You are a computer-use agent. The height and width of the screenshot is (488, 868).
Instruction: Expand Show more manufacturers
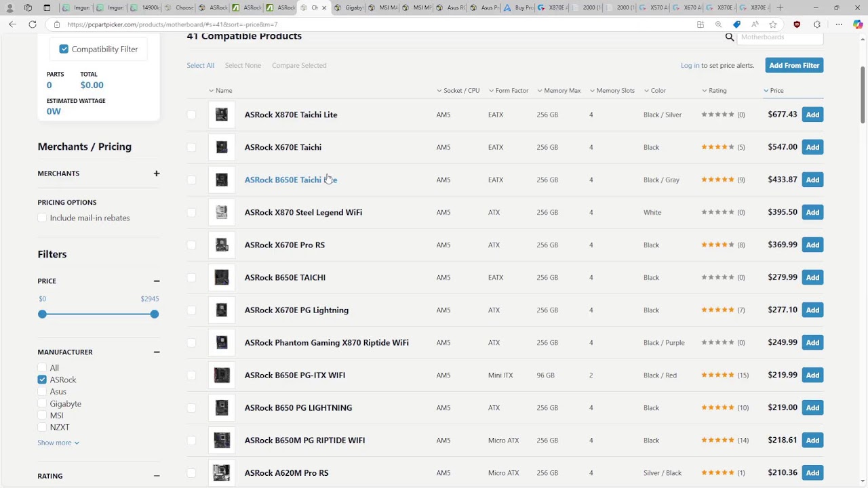pos(58,443)
